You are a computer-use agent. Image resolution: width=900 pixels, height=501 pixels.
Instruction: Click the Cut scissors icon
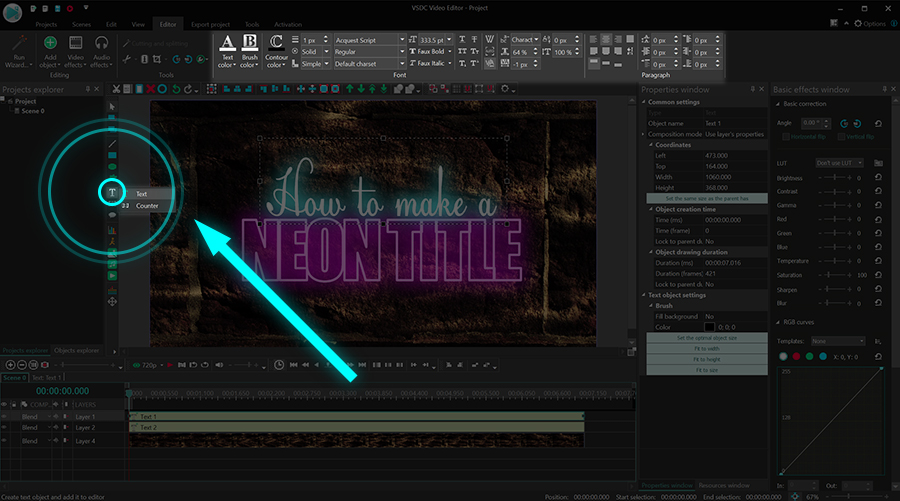coord(116,89)
